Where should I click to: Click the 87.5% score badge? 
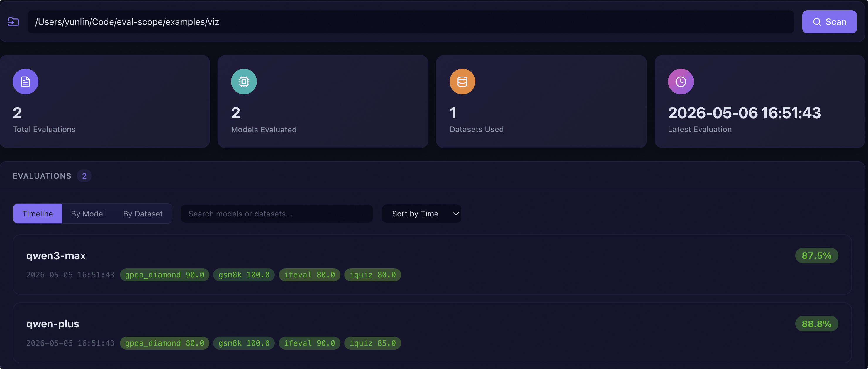click(x=816, y=255)
